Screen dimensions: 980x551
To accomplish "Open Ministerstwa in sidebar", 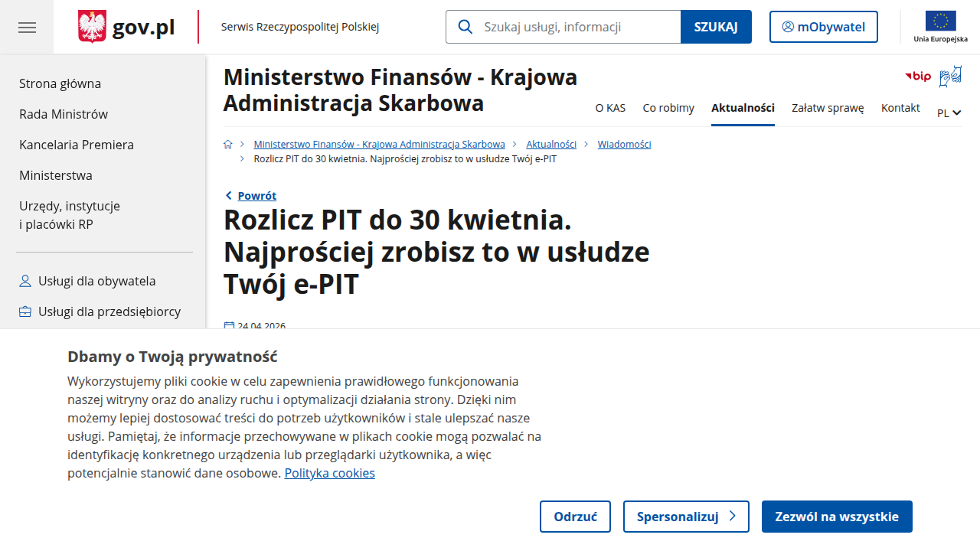I will [x=56, y=175].
